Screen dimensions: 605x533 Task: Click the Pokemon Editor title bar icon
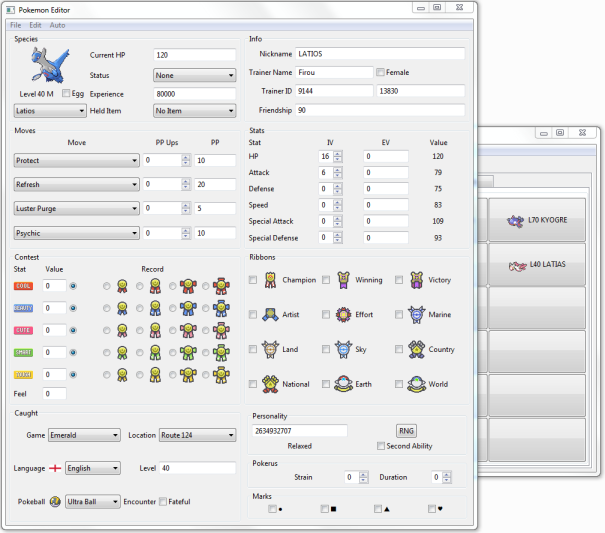coord(10,10)
